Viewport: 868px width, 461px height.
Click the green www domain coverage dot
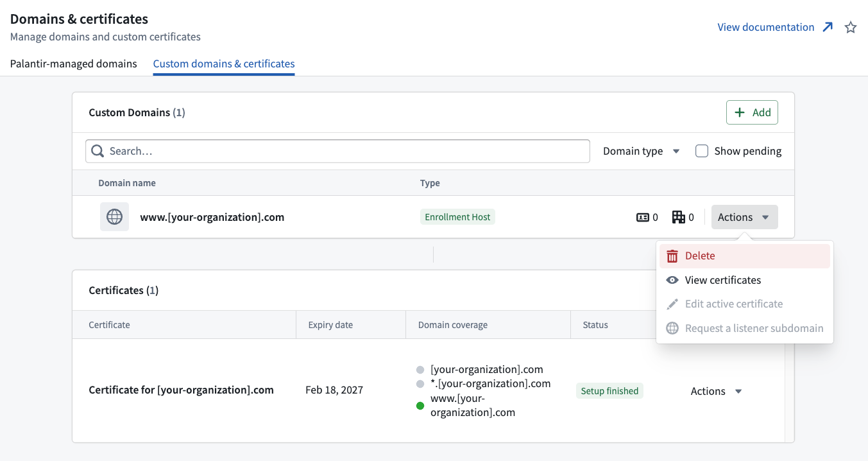420,406
